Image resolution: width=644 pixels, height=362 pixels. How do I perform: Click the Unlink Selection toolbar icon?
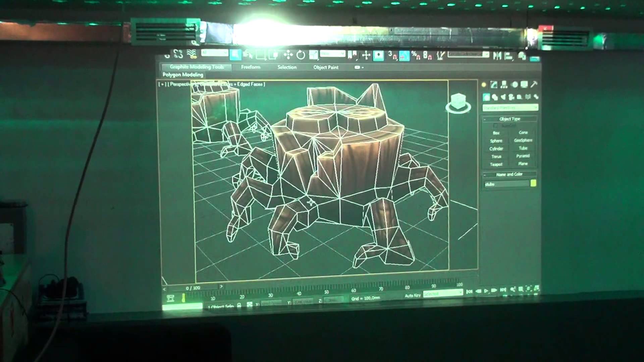click(178, 54)
